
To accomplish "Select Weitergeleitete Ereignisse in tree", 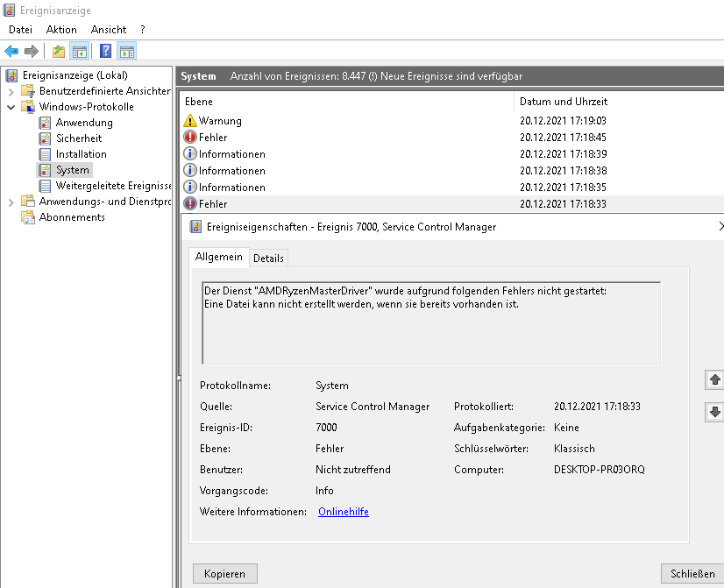I will coord(114,186).
